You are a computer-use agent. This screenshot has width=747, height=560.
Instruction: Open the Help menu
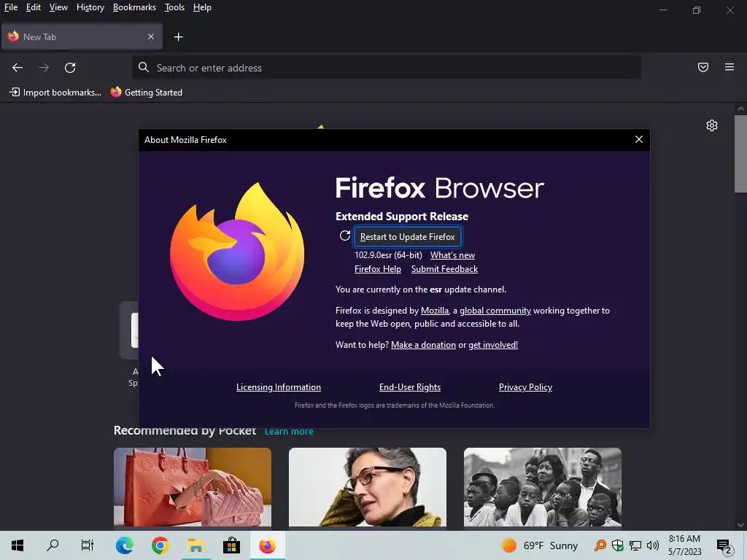pos(202,7)
